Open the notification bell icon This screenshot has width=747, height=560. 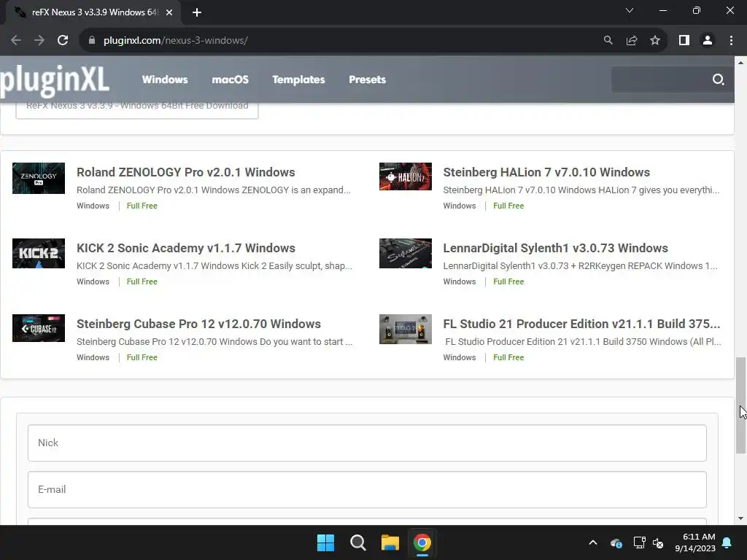click(x=727, y=542)
